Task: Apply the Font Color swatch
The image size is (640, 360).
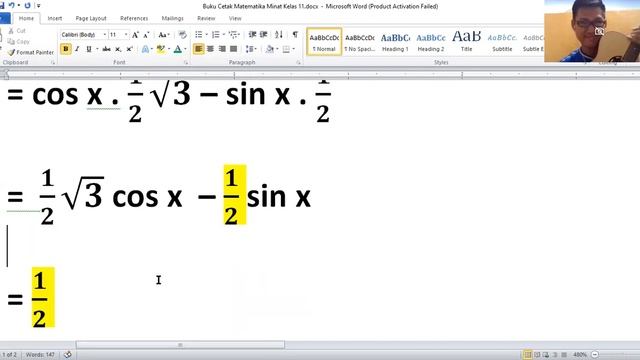Action: click(x=178, y=49)
